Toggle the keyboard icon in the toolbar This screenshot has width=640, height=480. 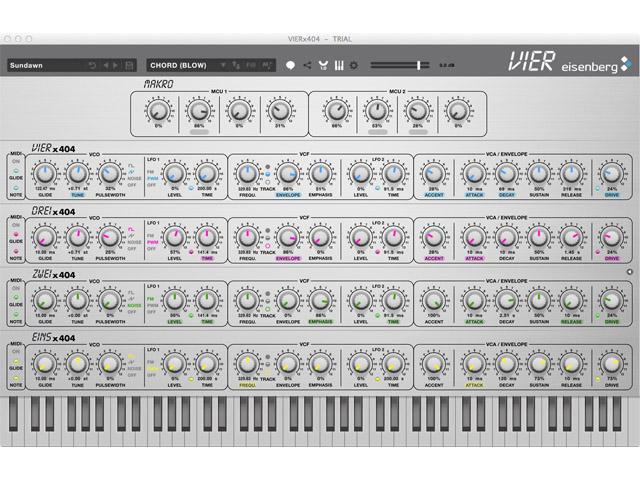point(339,65)
